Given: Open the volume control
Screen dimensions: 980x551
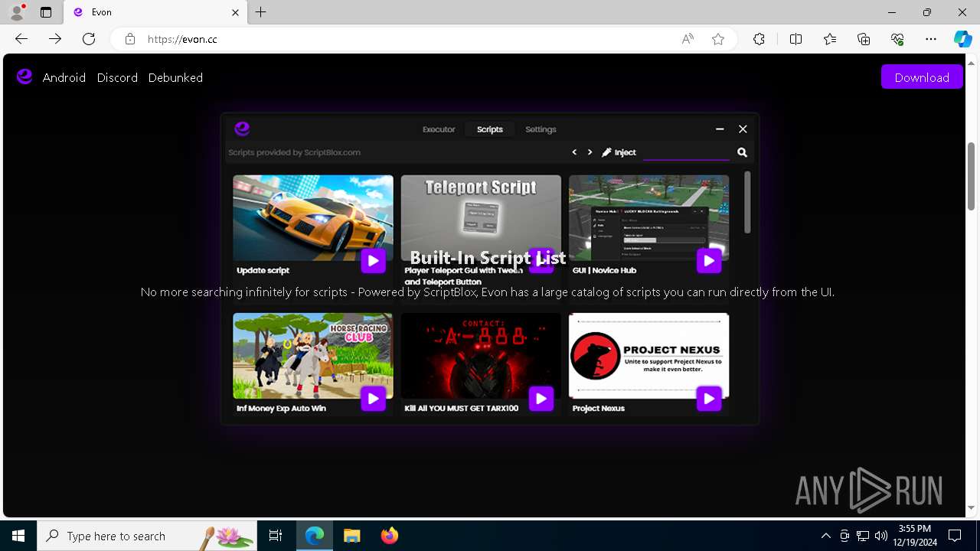Looking at the screenshot, I should (880, 536).
